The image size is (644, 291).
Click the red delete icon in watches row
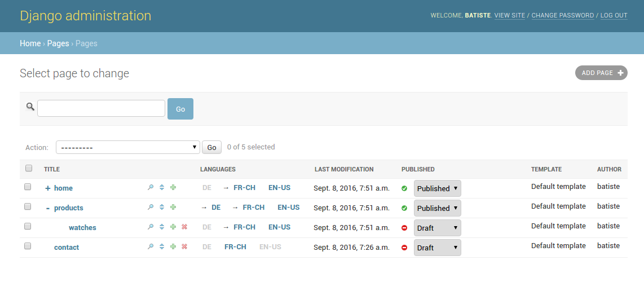[184, 227]
